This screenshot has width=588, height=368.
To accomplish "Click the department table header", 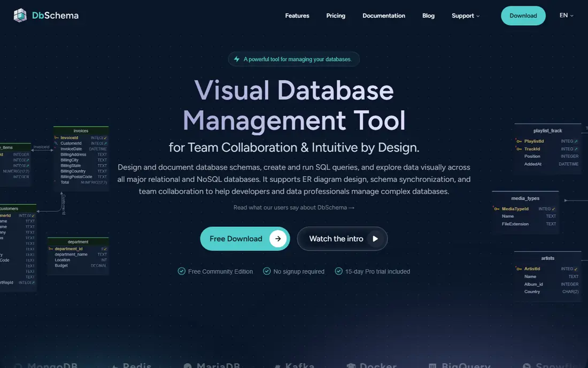I will click(x=78, y=242).
